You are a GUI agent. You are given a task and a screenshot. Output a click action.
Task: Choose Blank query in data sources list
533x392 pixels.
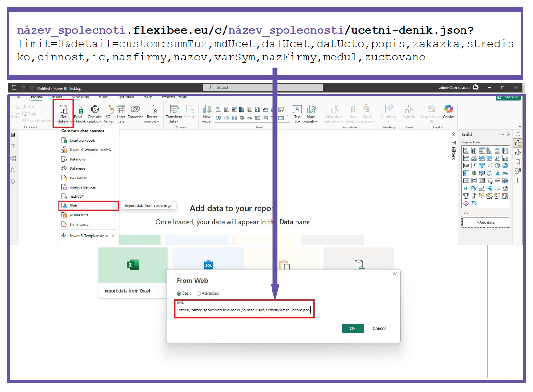click(x=88, y=224)
